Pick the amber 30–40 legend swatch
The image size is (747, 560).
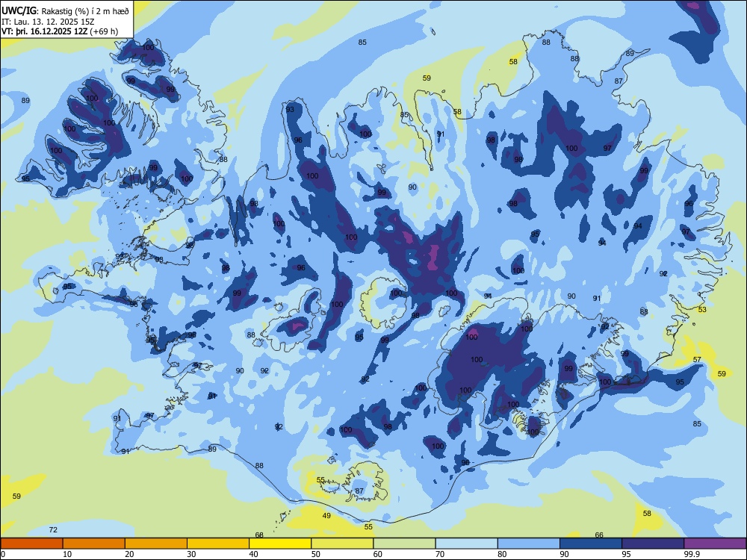218,544
